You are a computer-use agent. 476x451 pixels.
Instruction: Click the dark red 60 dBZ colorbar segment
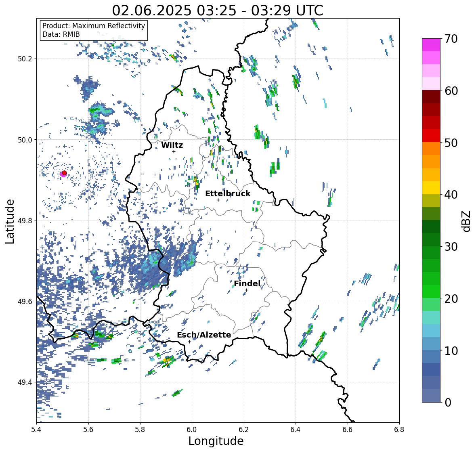point(431,97)
